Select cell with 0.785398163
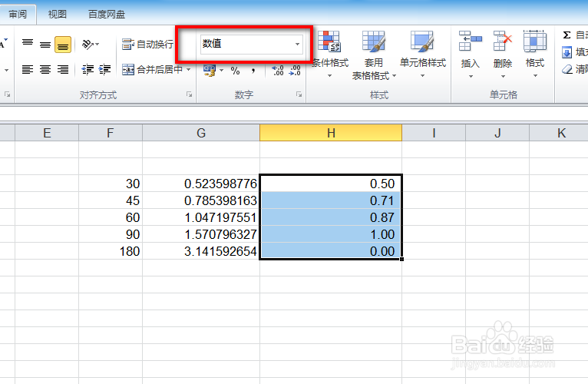Screen dimensions: 588x384 coord(201,200)
